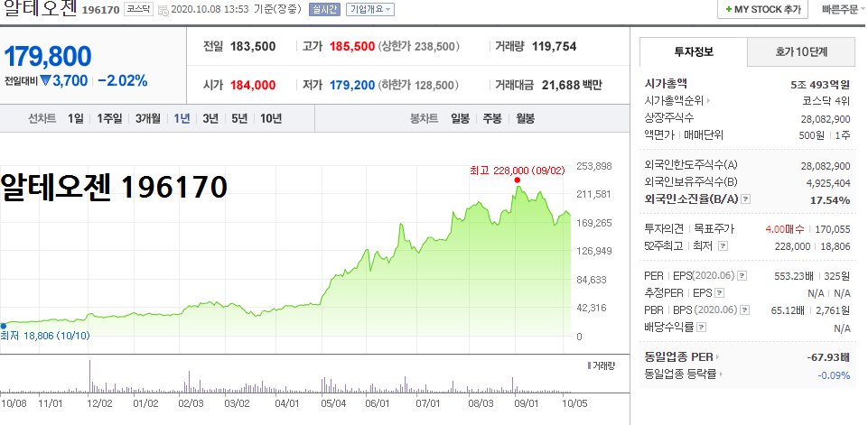Image resolution: width=868 pixels, height=425 pixels.
Task: Click 거래량 value 119,754
Action: pyautogui.click(x=554, y=47)
